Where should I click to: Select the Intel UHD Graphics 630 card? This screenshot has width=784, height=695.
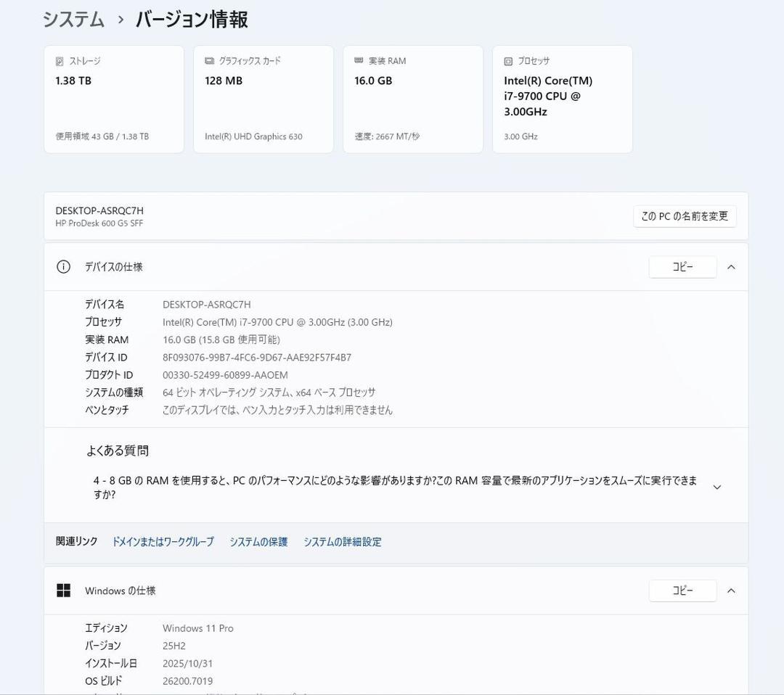[x=263, y=99]
